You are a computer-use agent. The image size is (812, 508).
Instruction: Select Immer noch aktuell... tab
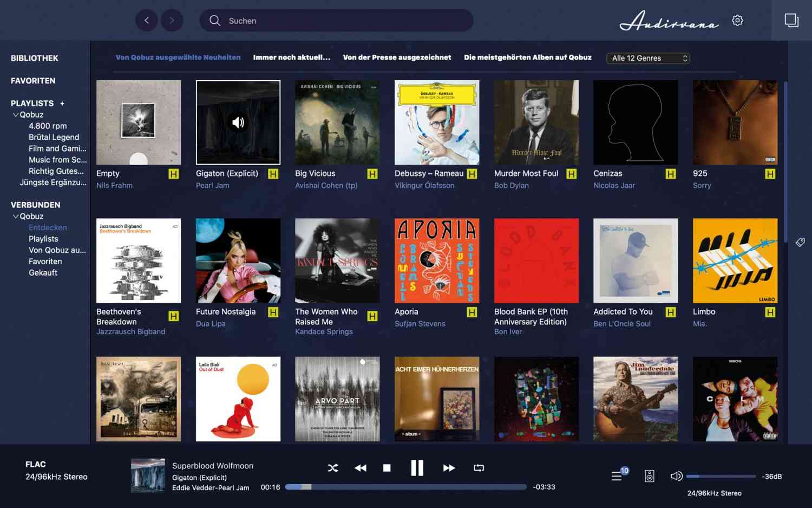292,57
